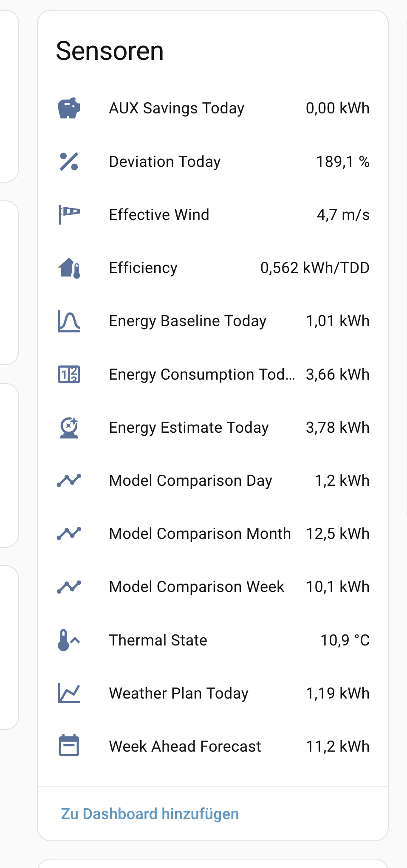This screenshot has height=868, width=407.
Task: Click the counter icon for Energy Consumption
Action: (x=69, y=374)
